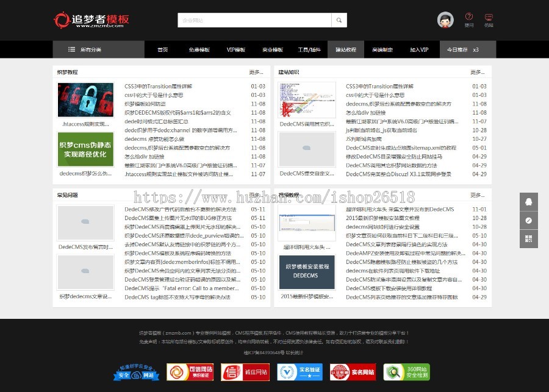Open DedeCMS定时生成站点地图sitemap.xml article
This screenshot has height=392, width=549.
[x=401, y=148]
